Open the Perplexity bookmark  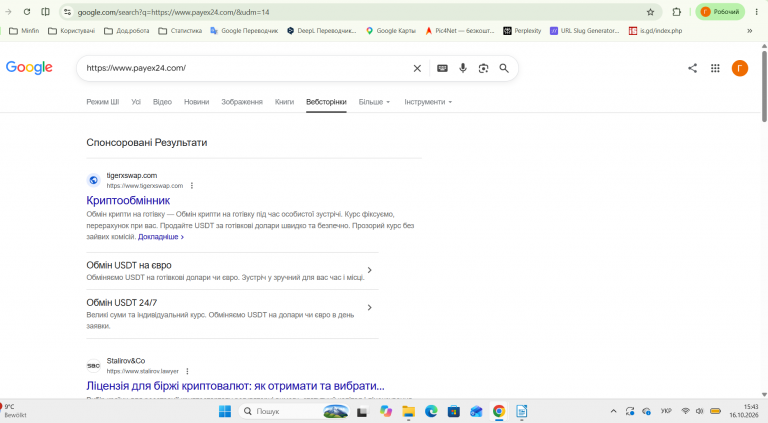(x=522, y=30)
